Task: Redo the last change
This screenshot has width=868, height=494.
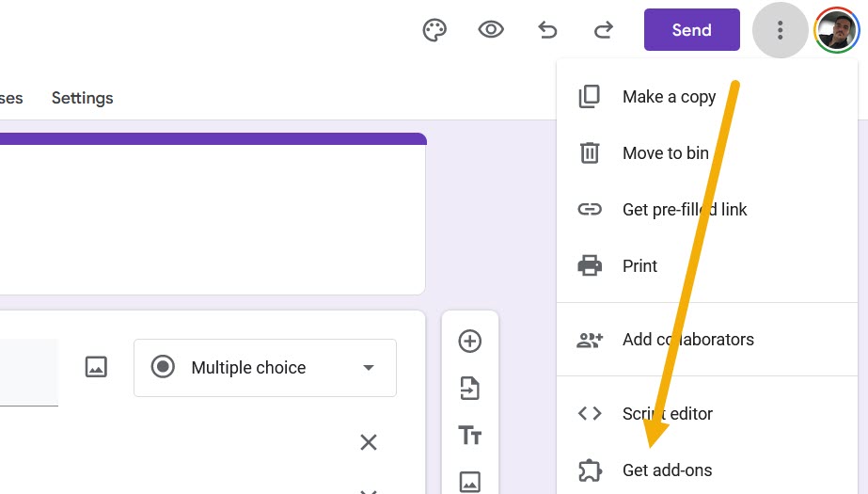Action: point(604,30)
